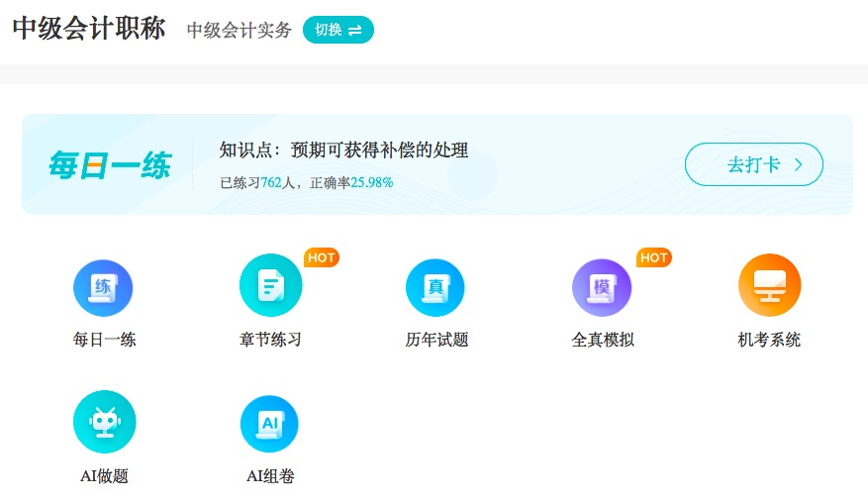The height and width of the screenshot is (503, 868).
Task: Launch the AI做题 robot icon
Action: [x=105, y=422]
